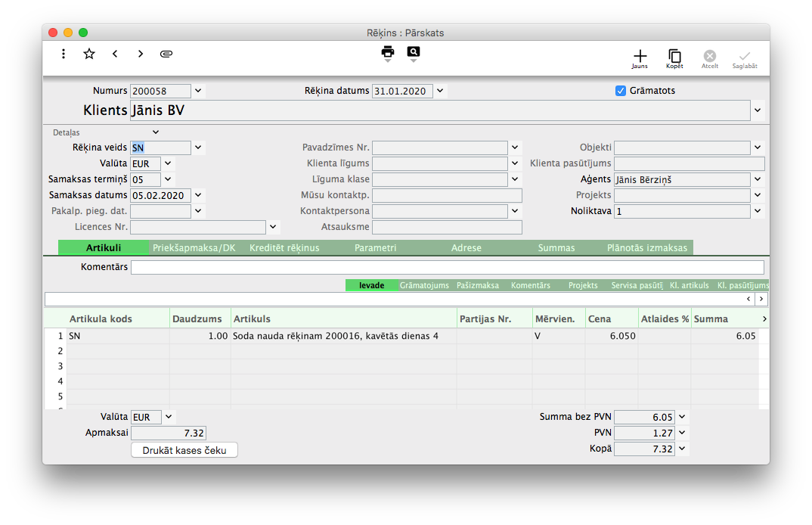Click the Cena value 6.050
This screenshot has height=525, width=812.
[x=622, y=336]
